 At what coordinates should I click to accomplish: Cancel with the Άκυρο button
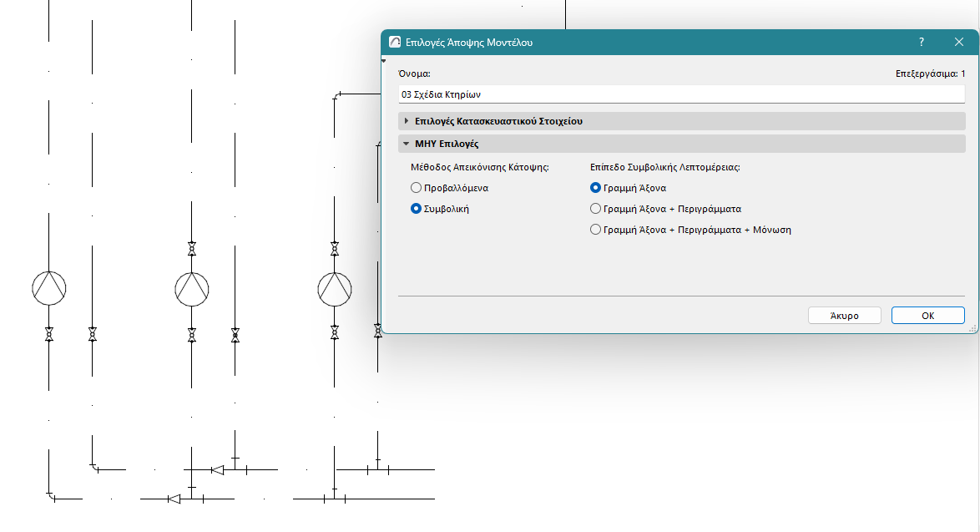(845, 316)
